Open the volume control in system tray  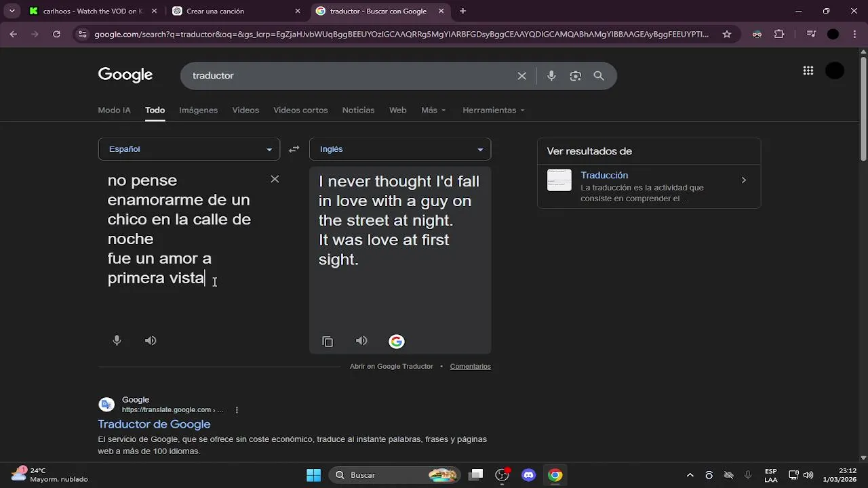(x=808, y=475)
